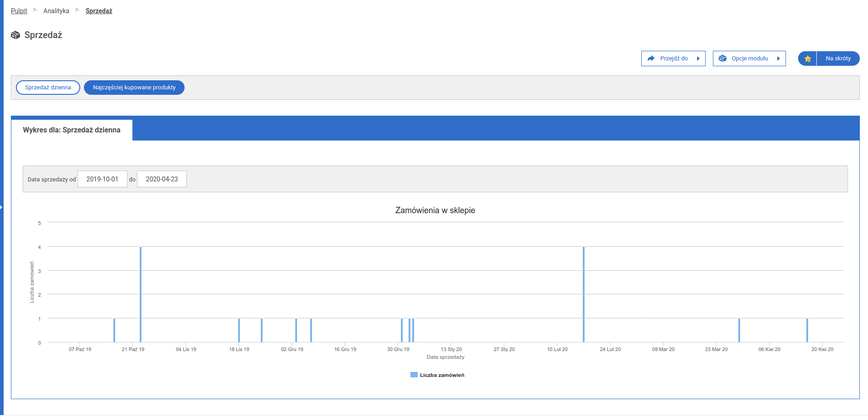Add page via Na skróty button
Image resolution: width=868 pixels, height=420 pixels.
pos(838,59)
